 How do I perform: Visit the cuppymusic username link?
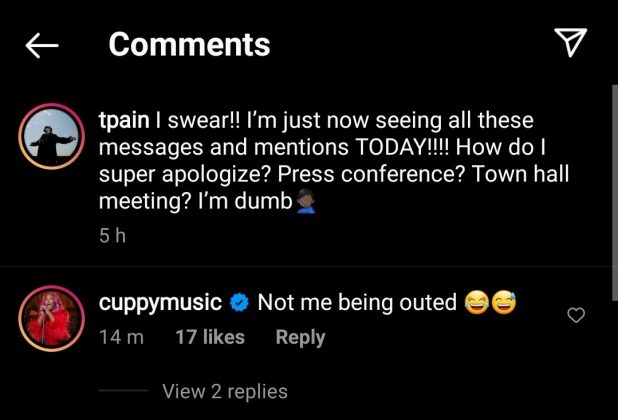[x=161, y=302]
